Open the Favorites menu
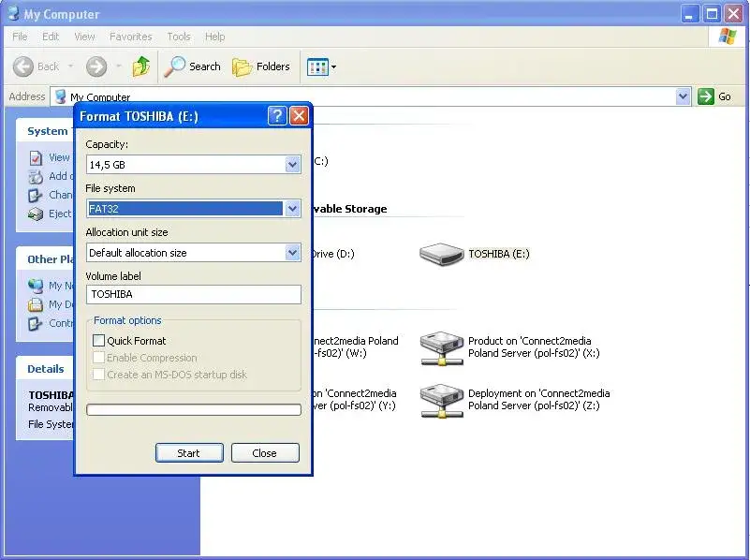Viewport: 750px width, 560px height. click(x=130, y=37)
